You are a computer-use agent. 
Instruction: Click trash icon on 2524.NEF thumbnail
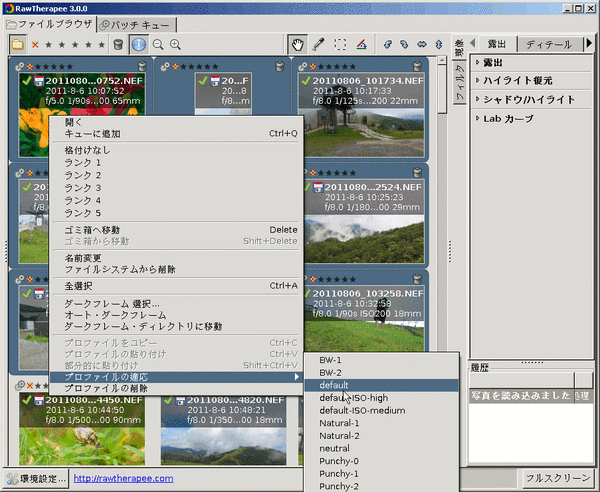point(417,173)
